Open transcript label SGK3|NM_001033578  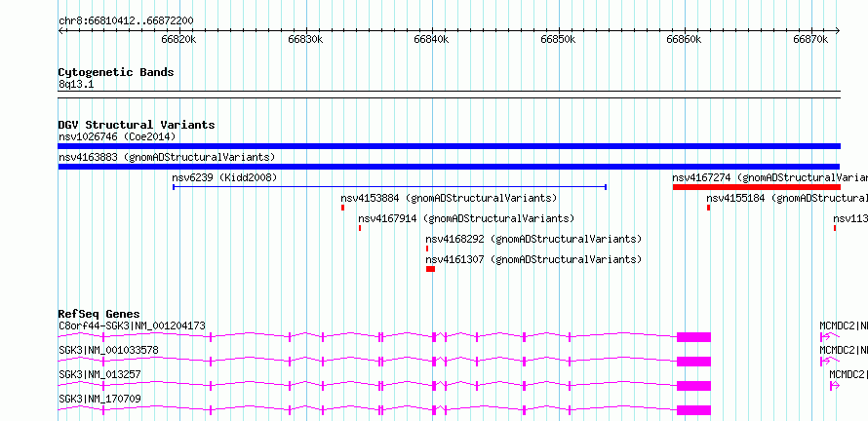click(108, 350)
